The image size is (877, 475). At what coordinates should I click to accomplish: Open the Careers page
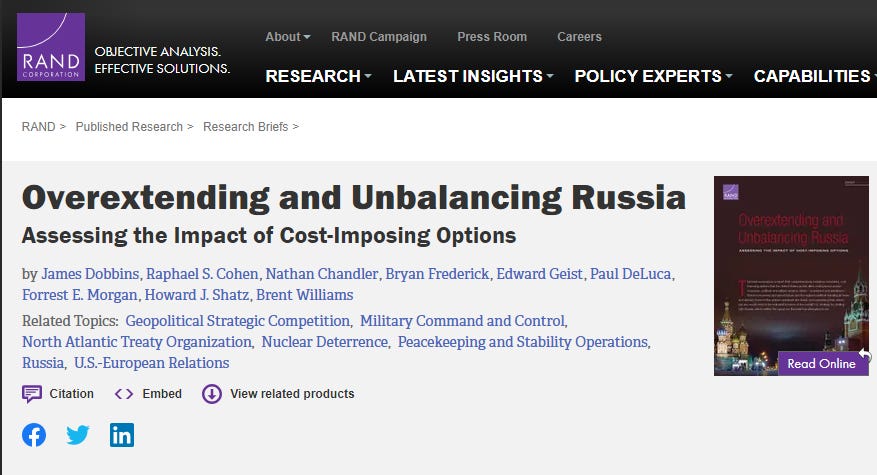point(579,37)
